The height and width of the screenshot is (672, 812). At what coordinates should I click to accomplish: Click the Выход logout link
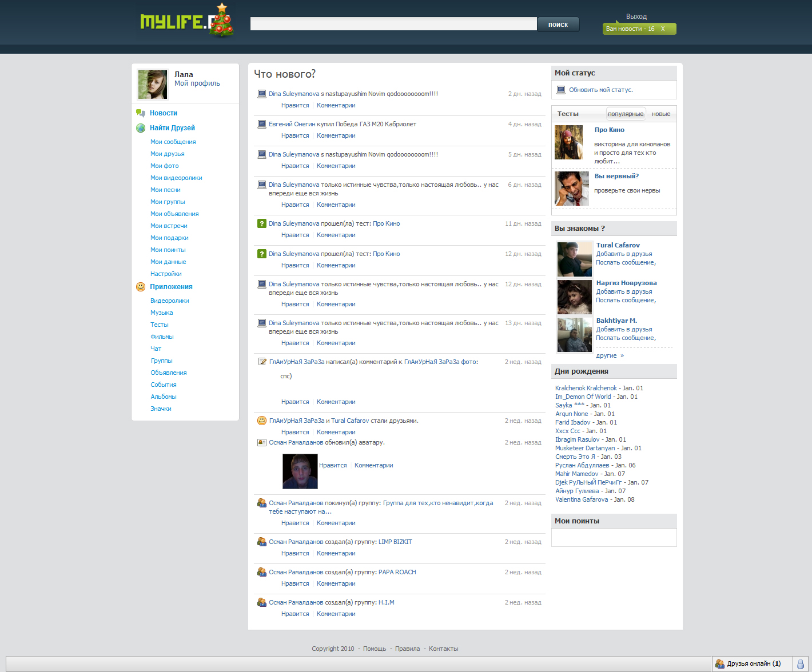(636, 17)
